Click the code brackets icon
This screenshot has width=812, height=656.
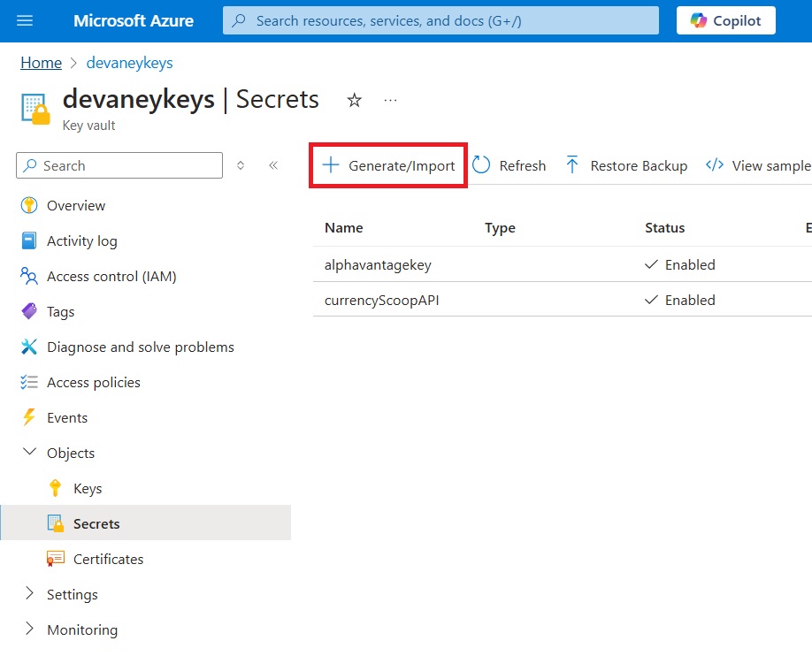pyautogui.click(x=715, y=165)
